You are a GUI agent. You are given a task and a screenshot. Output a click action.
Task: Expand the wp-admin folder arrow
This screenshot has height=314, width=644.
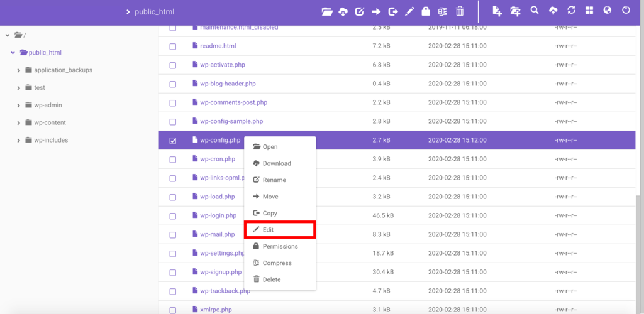click(19, 106)
